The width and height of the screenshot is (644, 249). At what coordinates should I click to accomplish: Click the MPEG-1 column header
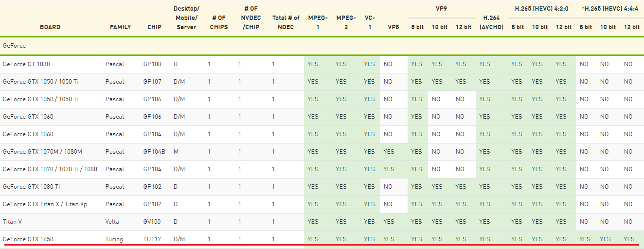[x=318, y=22]
